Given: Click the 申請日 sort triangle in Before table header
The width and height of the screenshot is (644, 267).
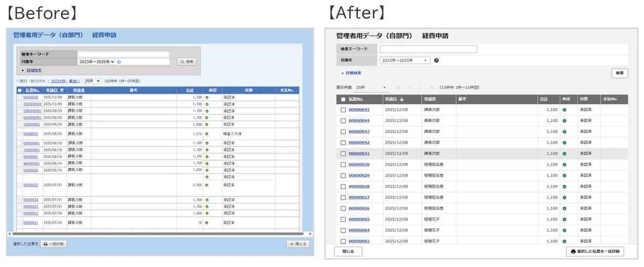Looking at the screenshot, I should pos(62,90).
